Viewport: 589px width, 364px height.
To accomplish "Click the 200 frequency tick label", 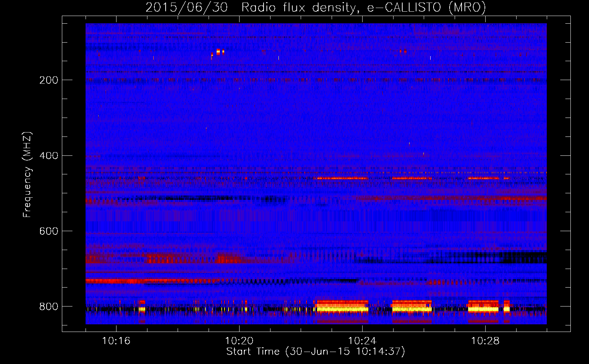I will tap(49, 80).
